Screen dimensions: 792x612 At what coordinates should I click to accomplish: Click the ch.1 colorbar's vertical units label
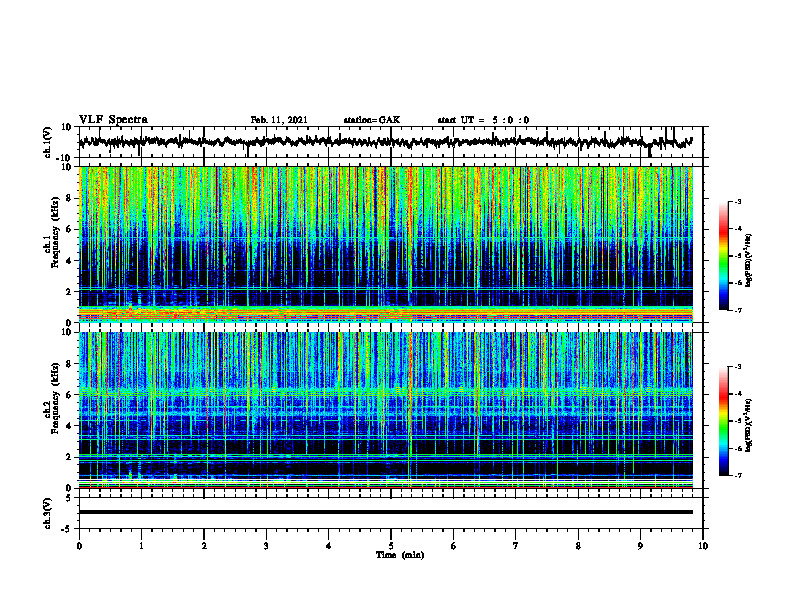749,260
